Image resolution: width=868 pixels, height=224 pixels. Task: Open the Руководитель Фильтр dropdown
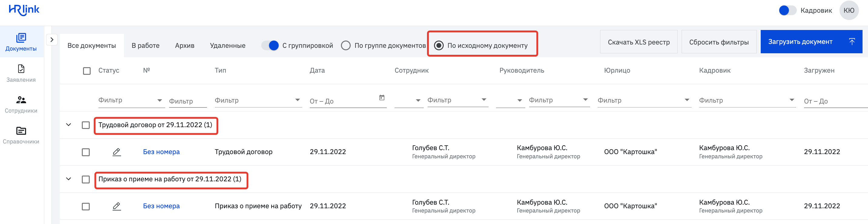tap(559, 100)
